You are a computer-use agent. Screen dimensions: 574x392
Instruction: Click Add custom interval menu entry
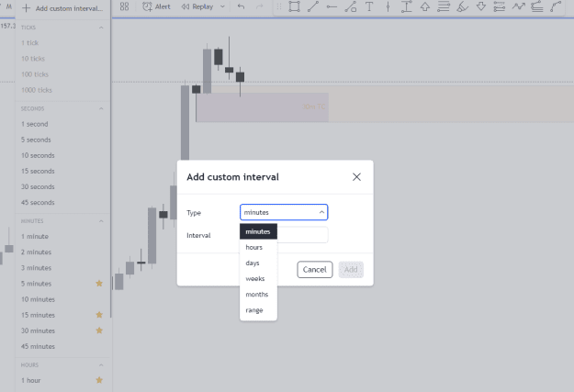62,8
